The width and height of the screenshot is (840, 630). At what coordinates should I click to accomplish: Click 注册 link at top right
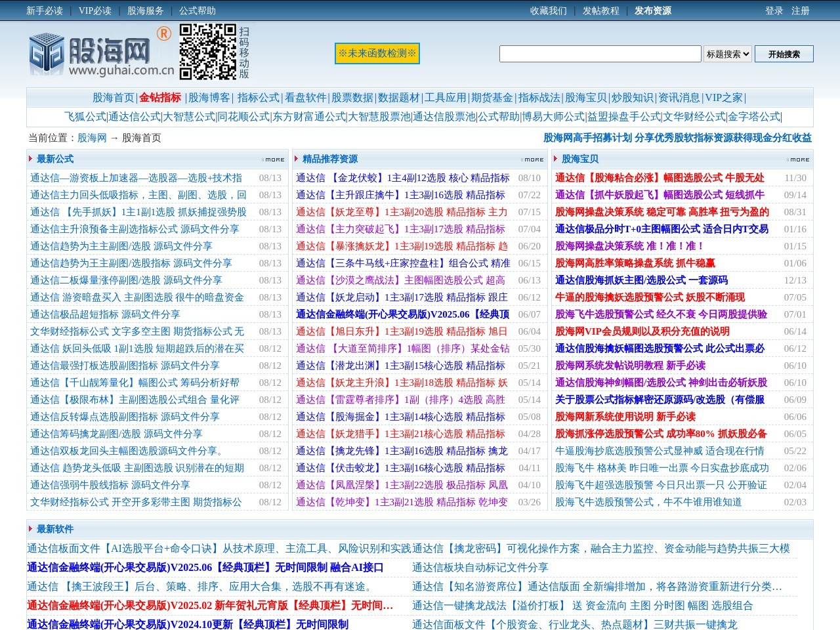click(800, 10)
